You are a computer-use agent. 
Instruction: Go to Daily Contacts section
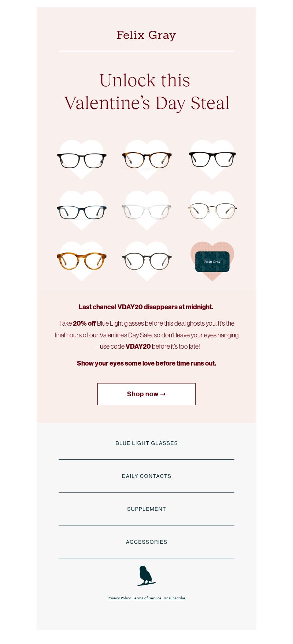click(x=146, y=476)
